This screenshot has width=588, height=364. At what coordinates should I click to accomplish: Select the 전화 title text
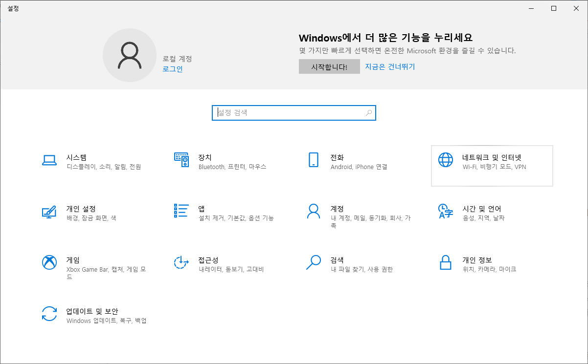[337, 157]
